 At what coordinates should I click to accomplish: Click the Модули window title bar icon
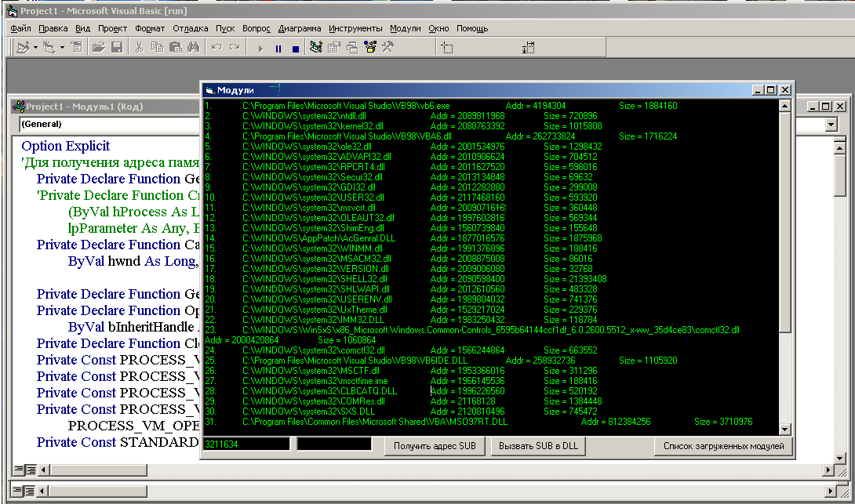tap(210, 90)
